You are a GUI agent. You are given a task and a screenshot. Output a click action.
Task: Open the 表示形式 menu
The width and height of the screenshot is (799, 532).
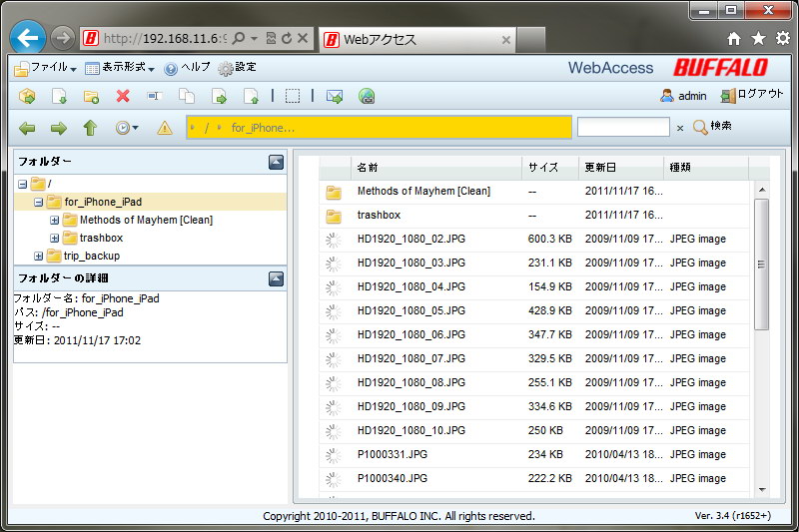click(x=120, y=68)
